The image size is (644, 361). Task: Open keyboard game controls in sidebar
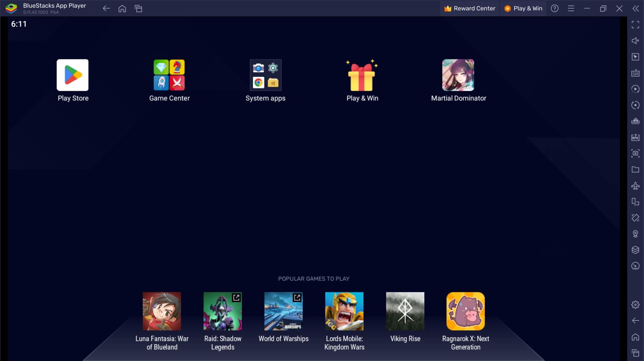point(635,73)
